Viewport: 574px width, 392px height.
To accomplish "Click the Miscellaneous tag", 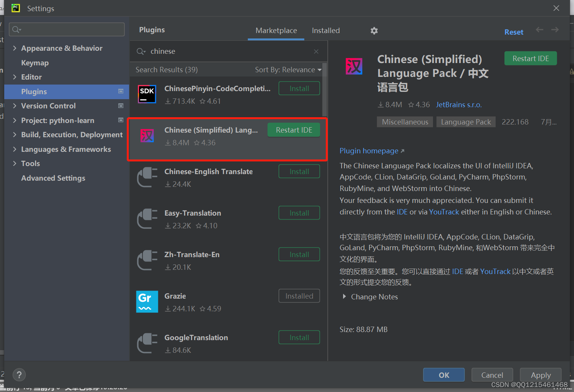I will tap(405, 122).
